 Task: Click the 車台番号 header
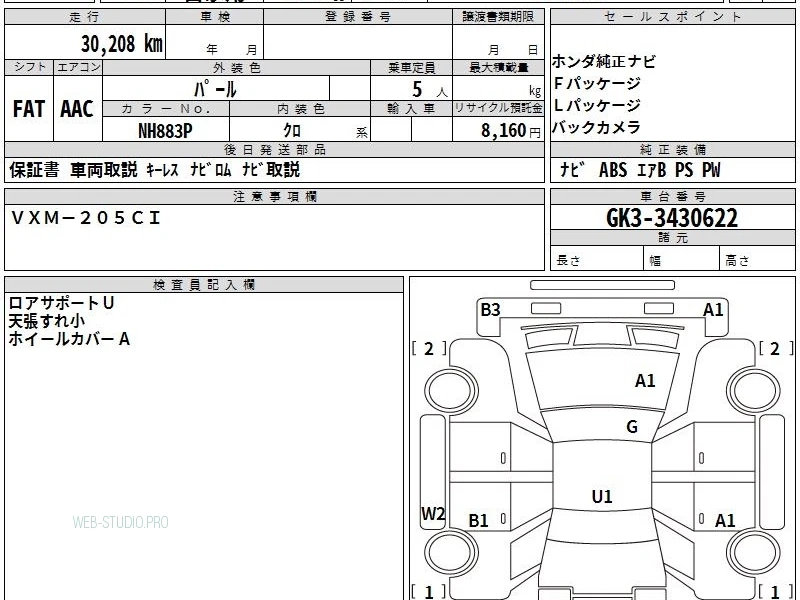click(x=672, y=196)
